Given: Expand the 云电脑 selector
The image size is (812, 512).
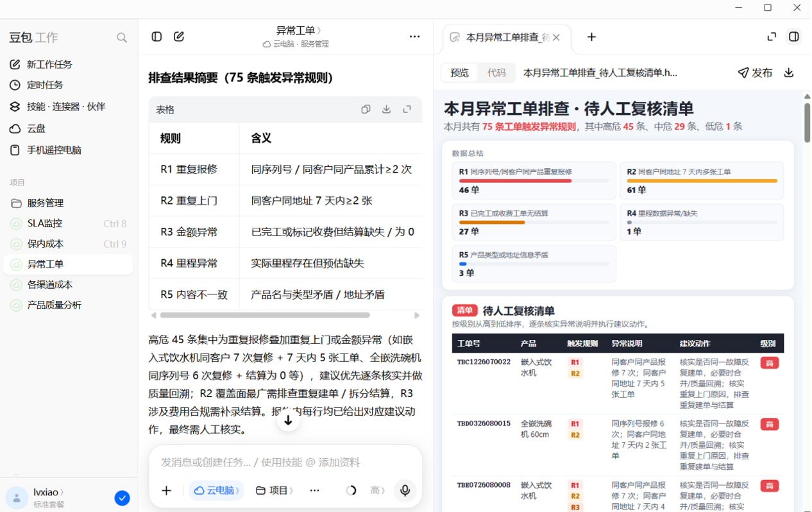Looking at the screenshot, I should [216, 490].
